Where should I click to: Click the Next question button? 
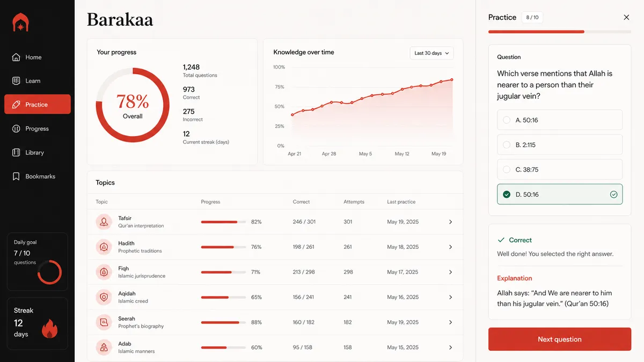560,339
